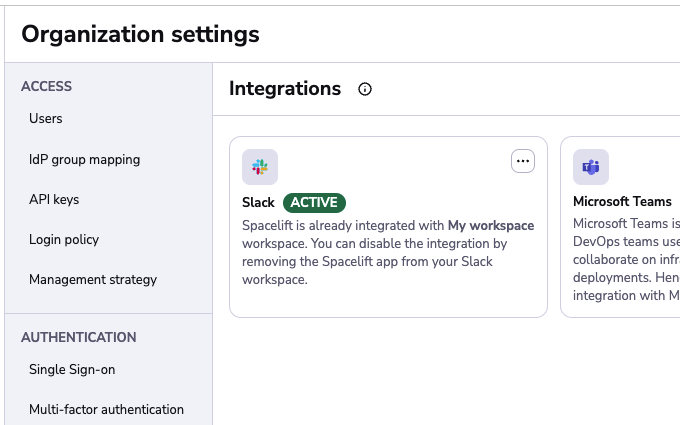
Task: Click the AUTHENTICATION section header
Action: coord(79,337)
